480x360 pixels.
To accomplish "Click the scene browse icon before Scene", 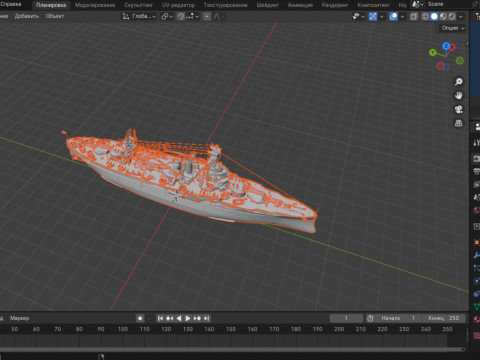I will click(x=417, y=4).
